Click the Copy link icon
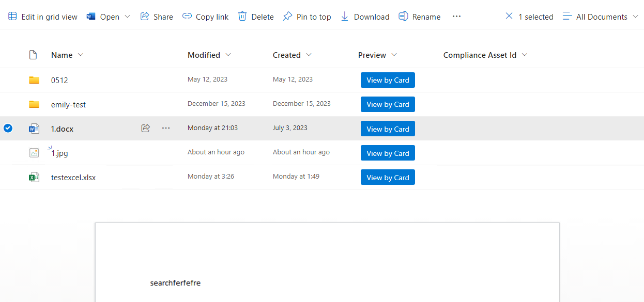This screenshot has width=644, height=302. coord(187,16)
